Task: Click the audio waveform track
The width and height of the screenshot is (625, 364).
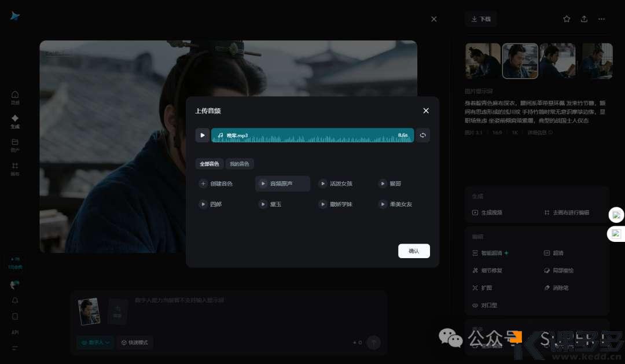Action: click(312, 135)
